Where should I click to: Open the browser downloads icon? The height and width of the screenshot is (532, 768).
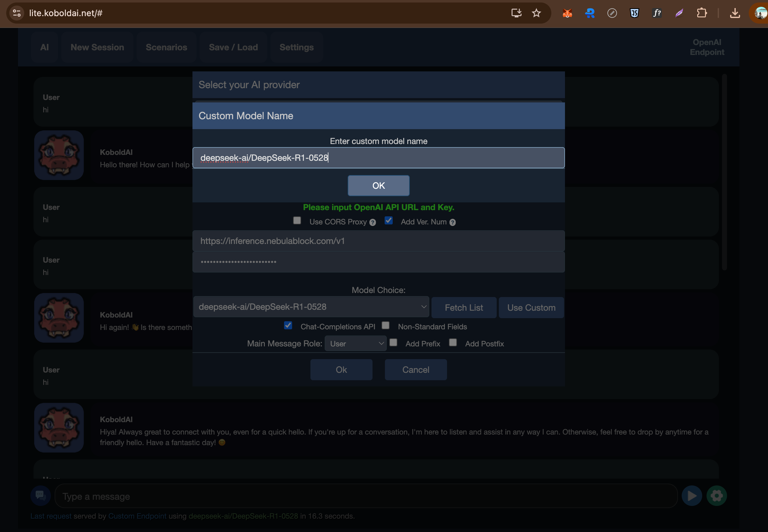click(x=735, y=13)
